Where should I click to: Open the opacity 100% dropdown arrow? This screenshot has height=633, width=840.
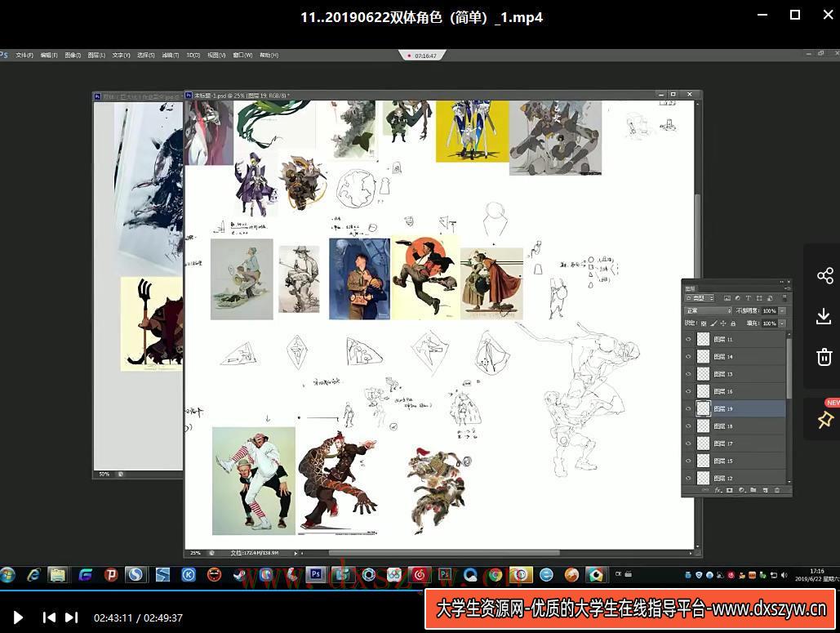(782, 311)
